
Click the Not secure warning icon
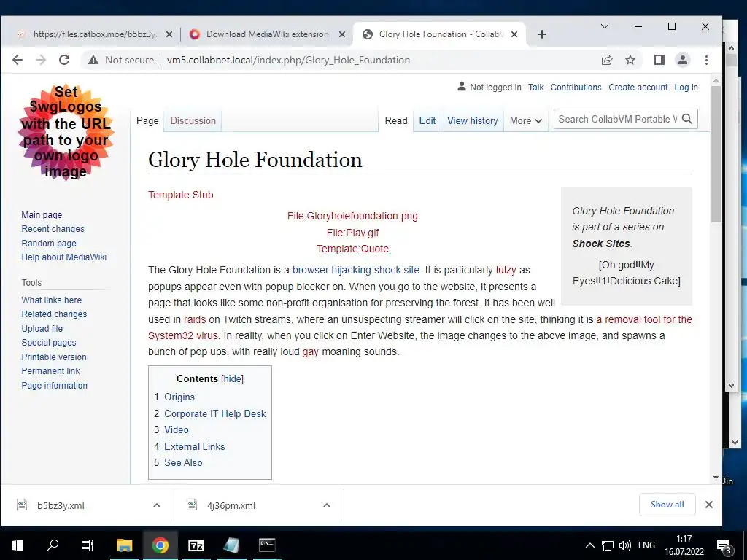(93, 60)
